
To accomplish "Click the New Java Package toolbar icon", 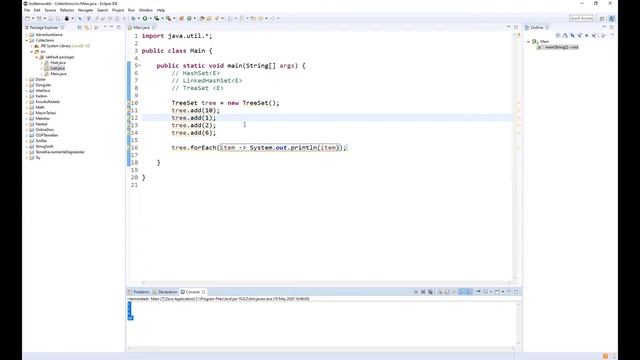I will 182,18.
